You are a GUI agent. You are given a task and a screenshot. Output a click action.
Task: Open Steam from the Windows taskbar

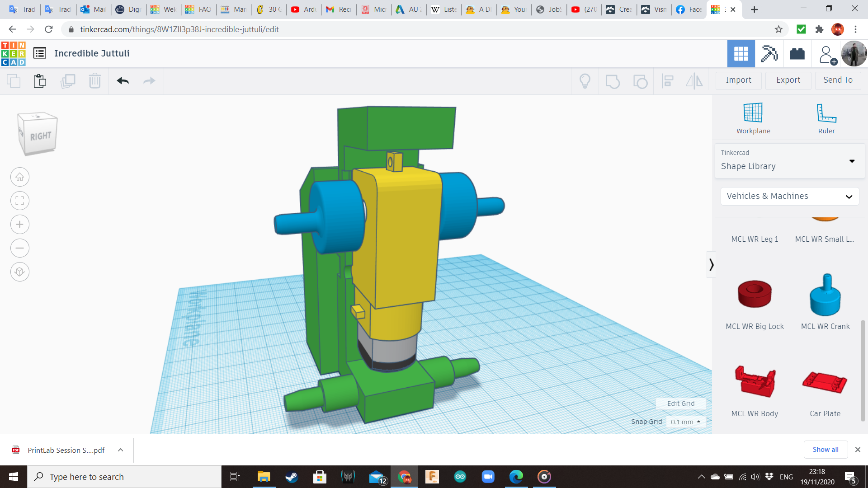coord(292,477)
